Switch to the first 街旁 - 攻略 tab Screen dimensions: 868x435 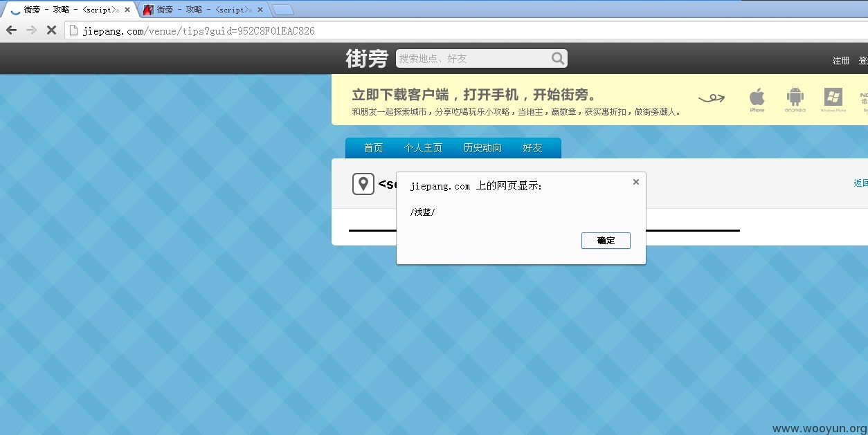[71, 10]
